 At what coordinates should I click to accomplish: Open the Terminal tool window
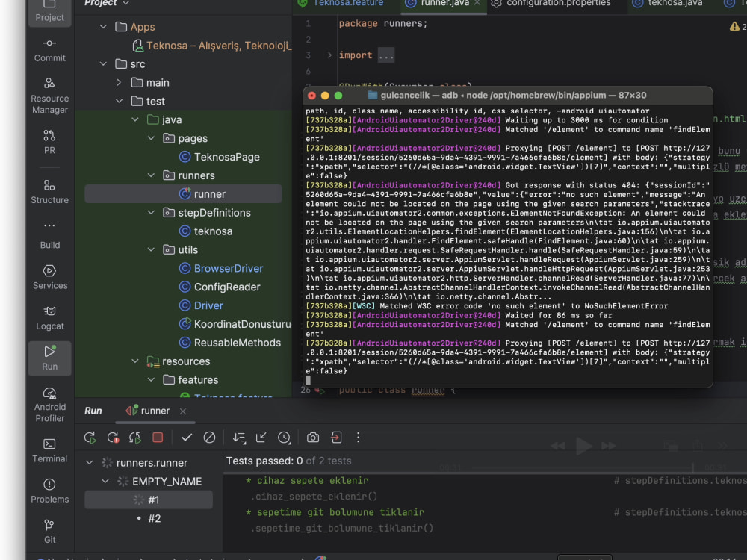pyautogui.click(x=49, y=450)
